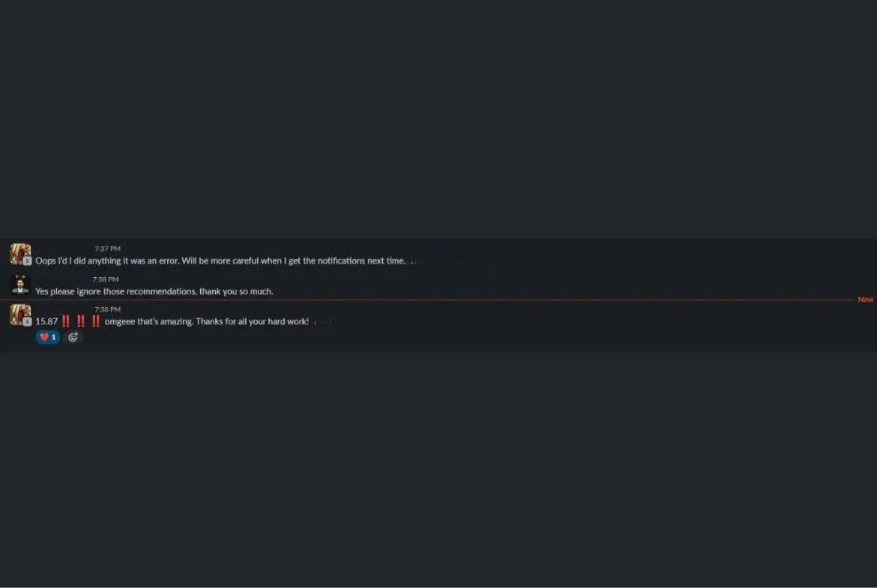Click the status badge on the 15.87 message avatar

(x=27, y=322)
